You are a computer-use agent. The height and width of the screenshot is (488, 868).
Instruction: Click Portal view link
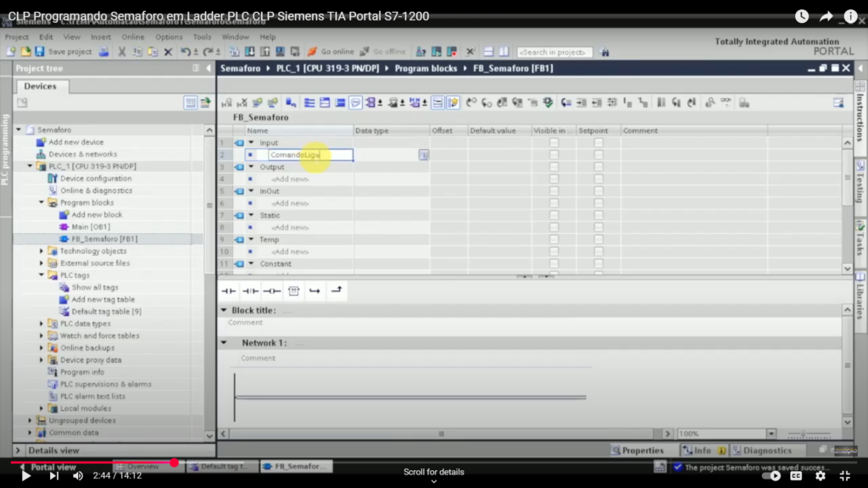coord(53,467)
